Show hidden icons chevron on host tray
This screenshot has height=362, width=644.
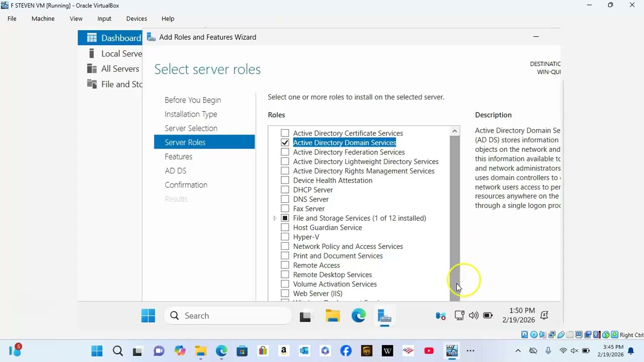(518, 351)
